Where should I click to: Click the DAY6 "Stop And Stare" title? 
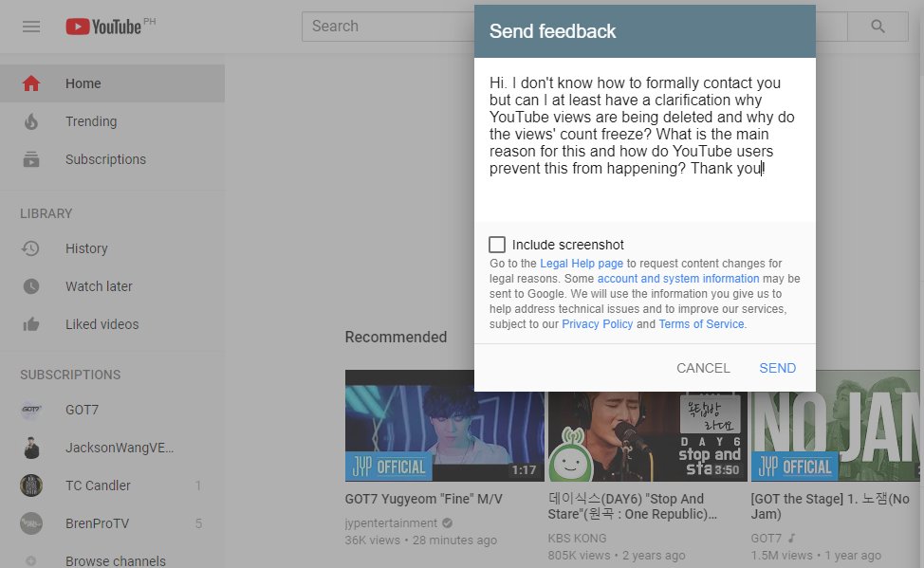[x=633, y=506]
